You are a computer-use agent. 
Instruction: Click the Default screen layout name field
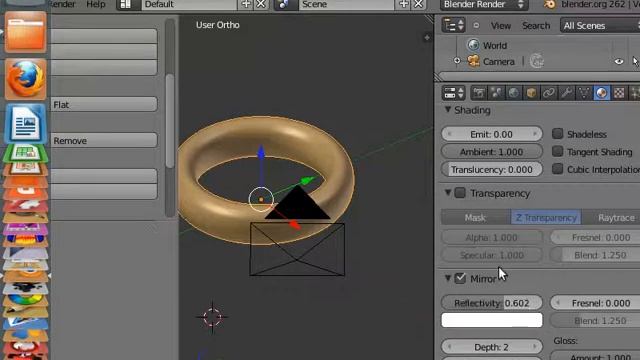pyautogui.click(x=189, y=4)
